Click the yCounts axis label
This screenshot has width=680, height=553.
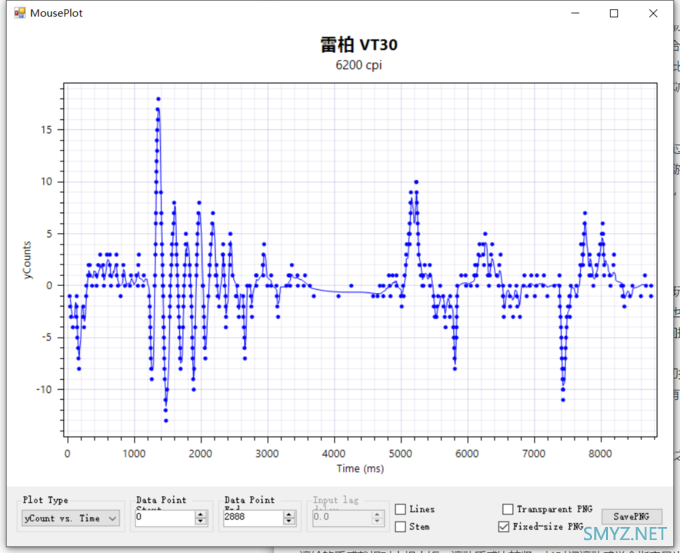coord(27,260)
